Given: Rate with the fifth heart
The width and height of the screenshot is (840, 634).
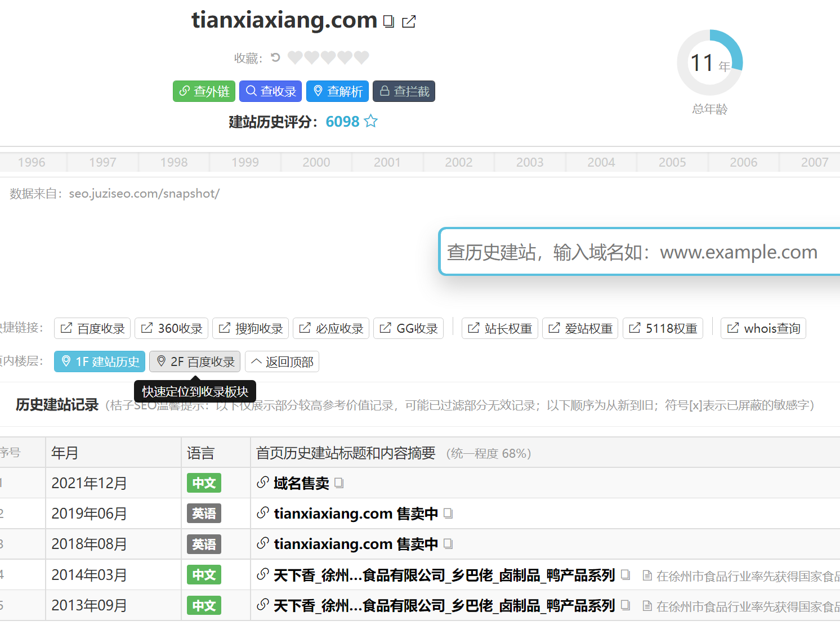Looking at the screenshot, I should coord(361,57).
